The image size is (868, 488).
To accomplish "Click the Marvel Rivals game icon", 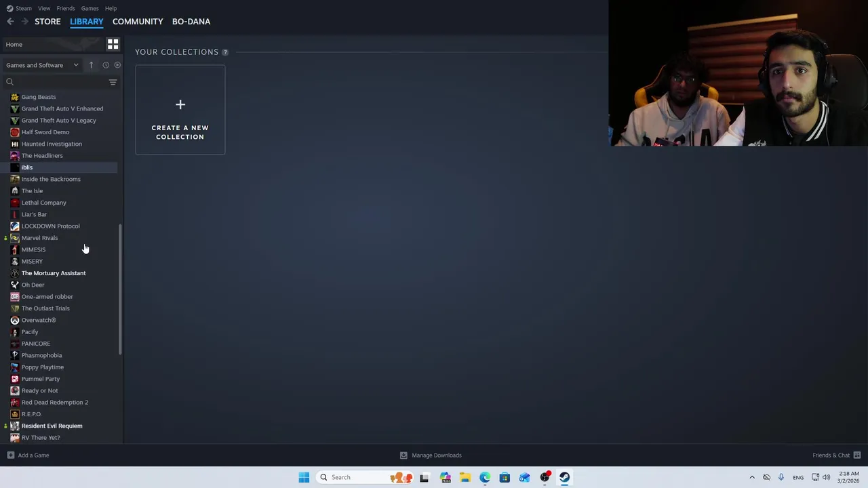I will (x=15, y=238).
